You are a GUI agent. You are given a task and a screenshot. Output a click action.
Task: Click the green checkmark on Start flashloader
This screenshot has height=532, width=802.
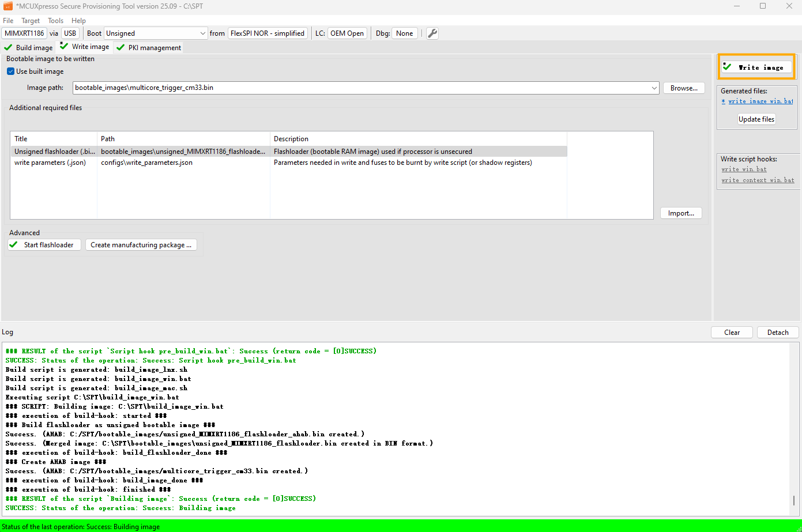(x=14, y=245)
